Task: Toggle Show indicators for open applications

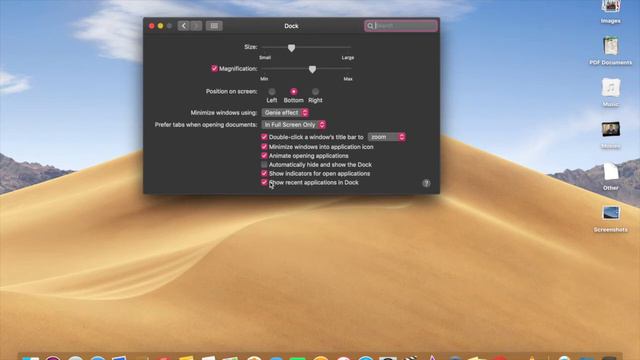Action: [x=264, y=173]
